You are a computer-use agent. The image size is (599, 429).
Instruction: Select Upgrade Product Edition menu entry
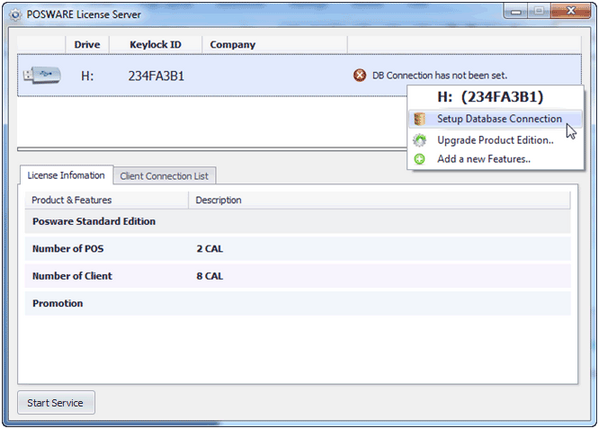pyautogui.click(x=495, y=140)
